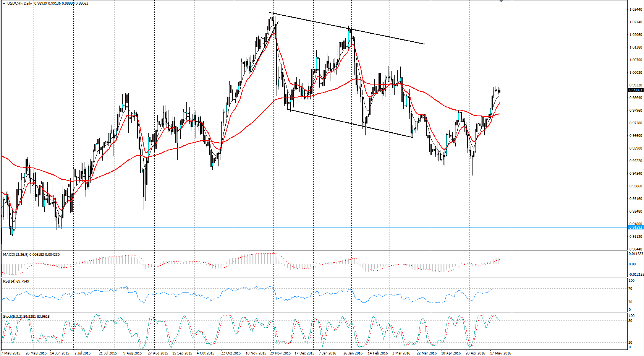The width and height of the screenshot is (644, 356).
Task: Click the 0.94540 price scale label
Action: click(636, 174)
